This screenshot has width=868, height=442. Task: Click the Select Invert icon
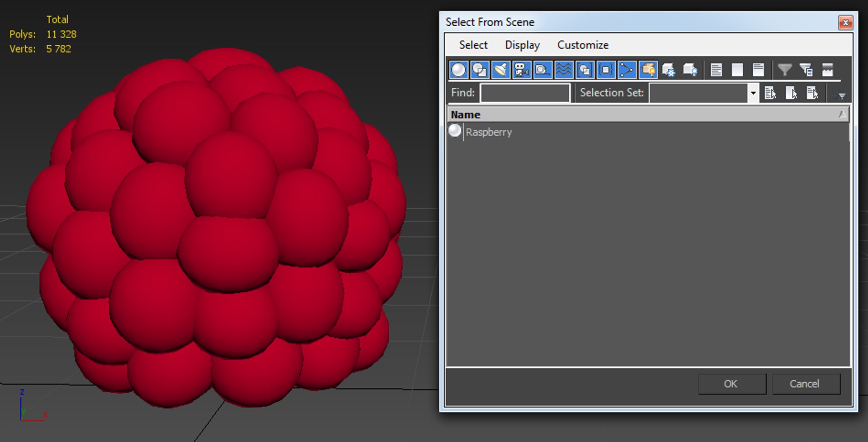point(812,93)
